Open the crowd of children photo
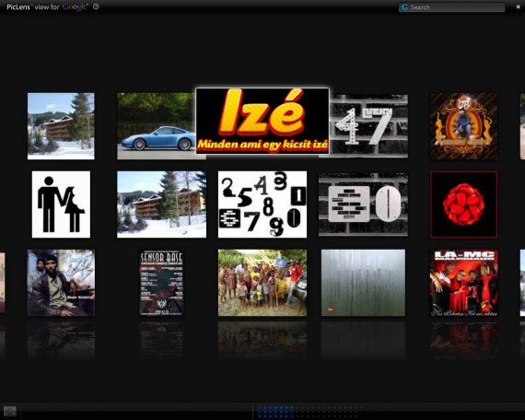Image resolution: width=525 pixels, height=420 pixels. pos(262,283)
